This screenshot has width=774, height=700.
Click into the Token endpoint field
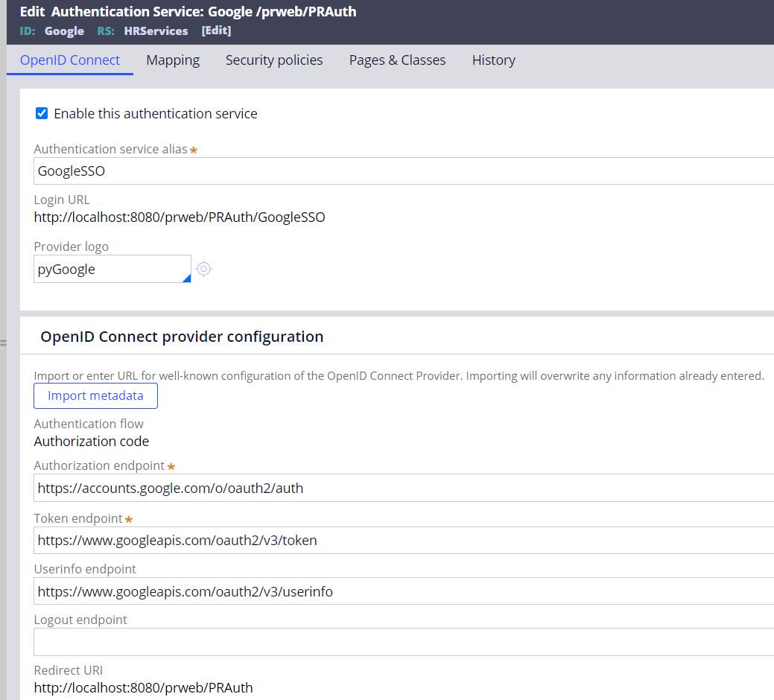click(x=402, y=540)
